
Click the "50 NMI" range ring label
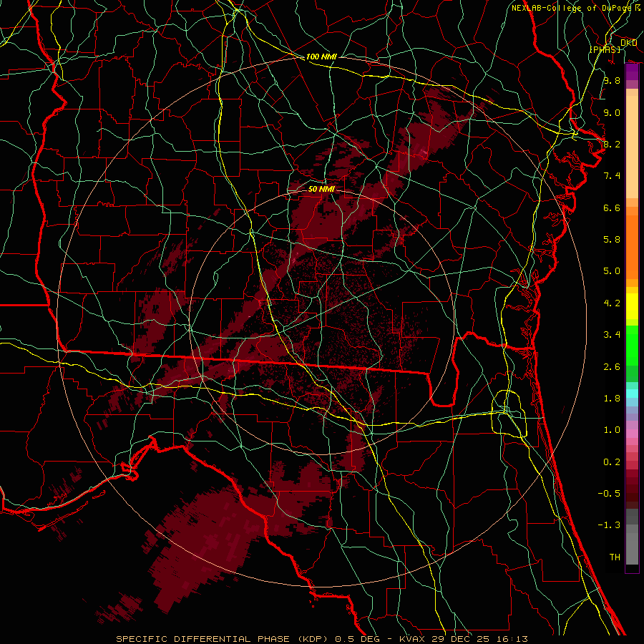click(x=321, y=189)
